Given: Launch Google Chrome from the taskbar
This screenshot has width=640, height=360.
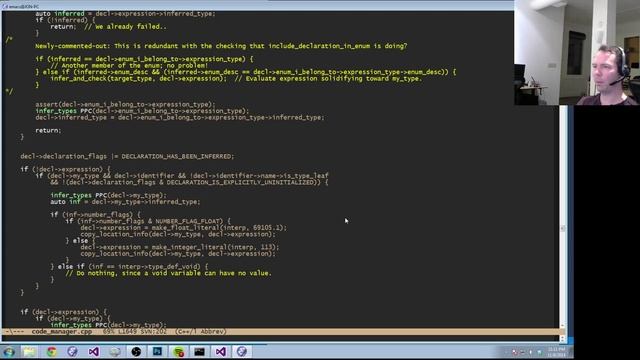Looking at the screenshot, I should tap(51, 351).
